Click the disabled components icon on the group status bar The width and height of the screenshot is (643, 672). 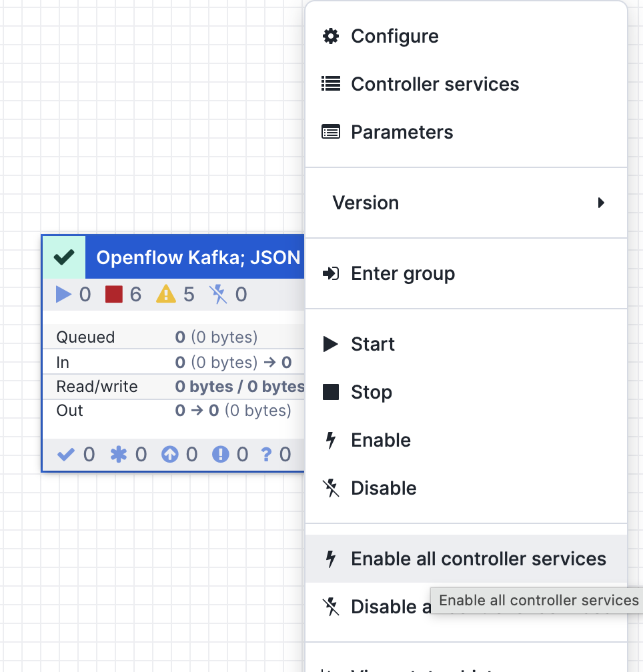(x=218, y=295)
